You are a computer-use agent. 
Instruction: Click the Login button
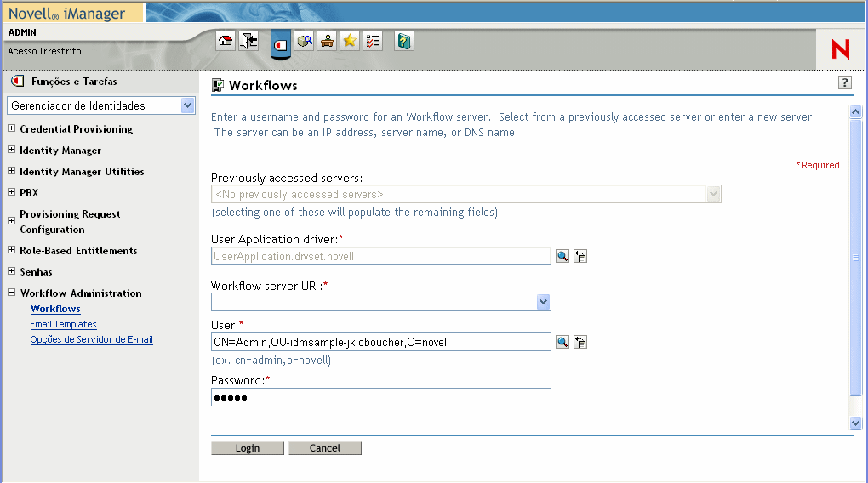coord(248,448)
